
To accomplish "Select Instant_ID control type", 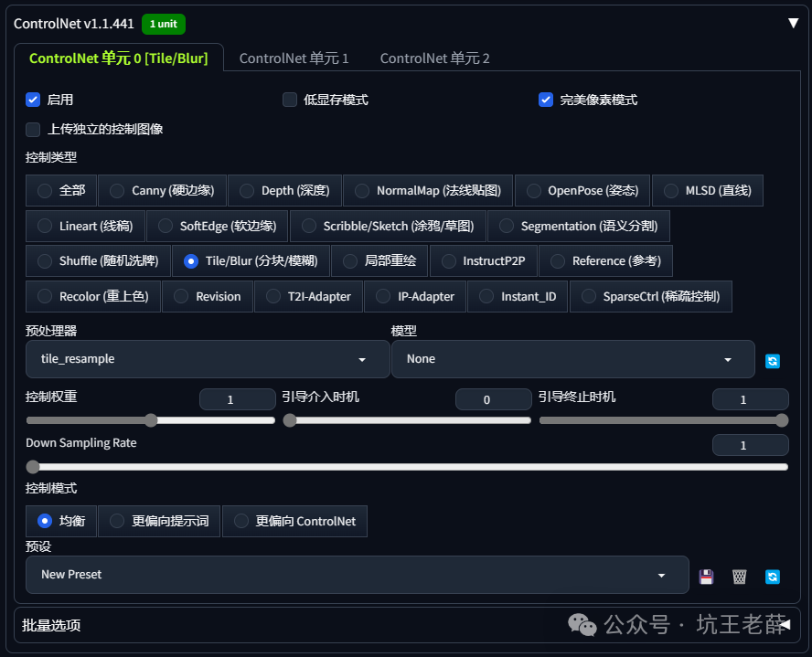I will click(518, 296).
